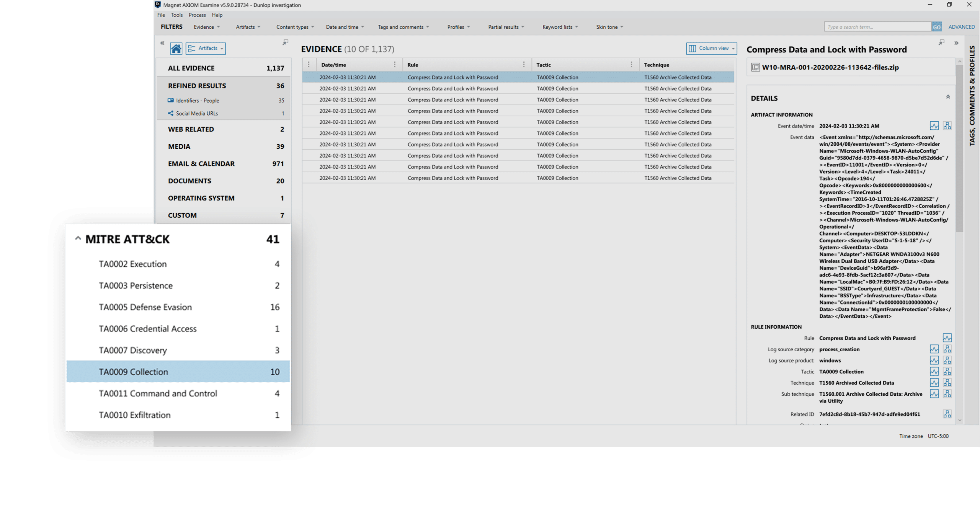
Task: Open timeline icon for Log source product
Action: 934,360
